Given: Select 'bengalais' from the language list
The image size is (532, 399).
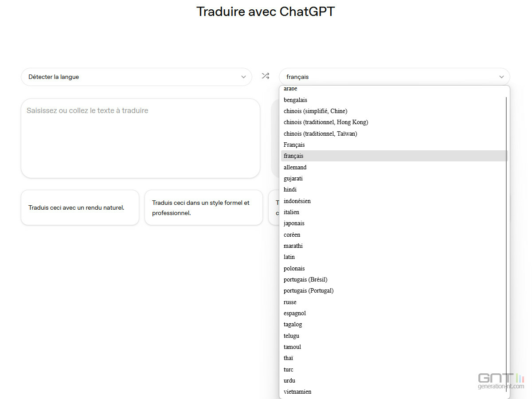Looking at the screenshot, I should tap(295, 100).
